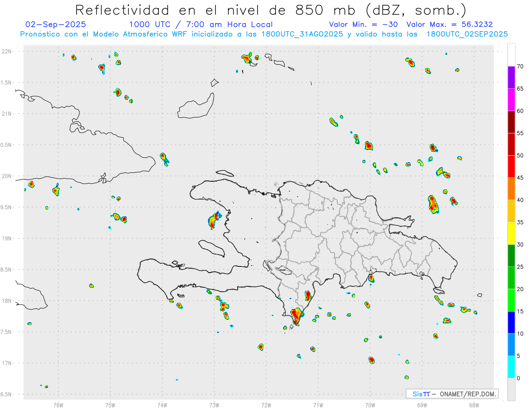532x411 pixels.
Task: Select the purple 65-70 dBZ colorbar segment
Action: pos(511,78)
